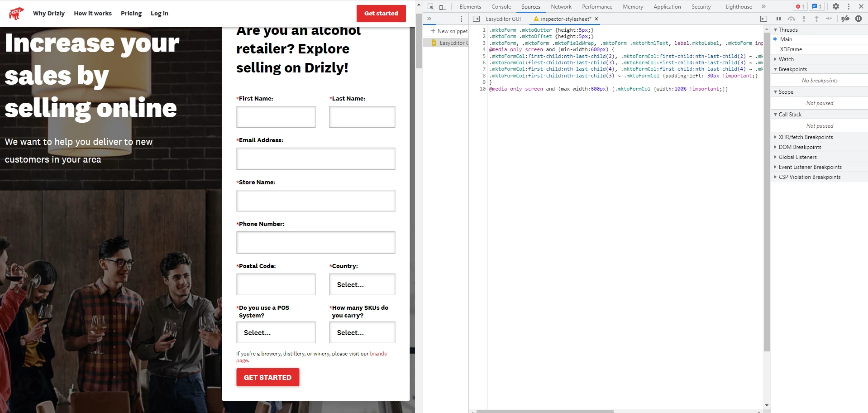Focus the Last Name field

362,117
